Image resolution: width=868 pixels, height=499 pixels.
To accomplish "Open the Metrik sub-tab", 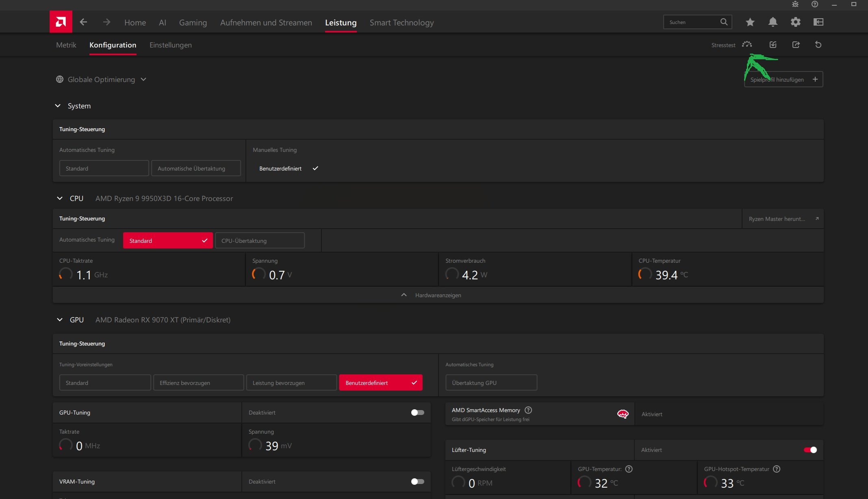I will click(66, 45).
